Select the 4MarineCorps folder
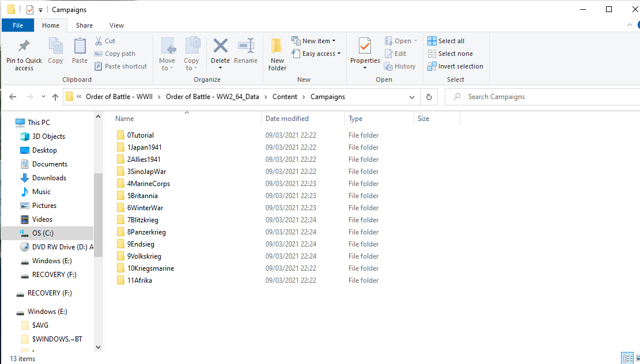Image resolution: width=640 pixels, height=364 pixels. 143,184
